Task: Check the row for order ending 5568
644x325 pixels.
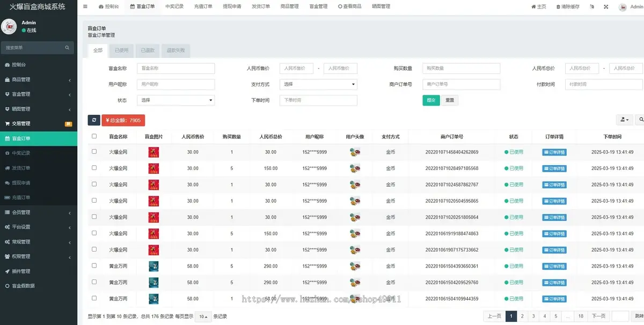Action: tap(94, 168)
